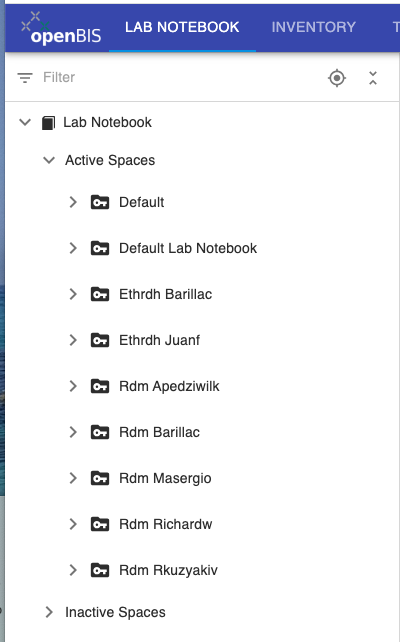This screenshot has width=400, height=642.
Task: Click the Default space key-folder icon
Action: [100, 202]
